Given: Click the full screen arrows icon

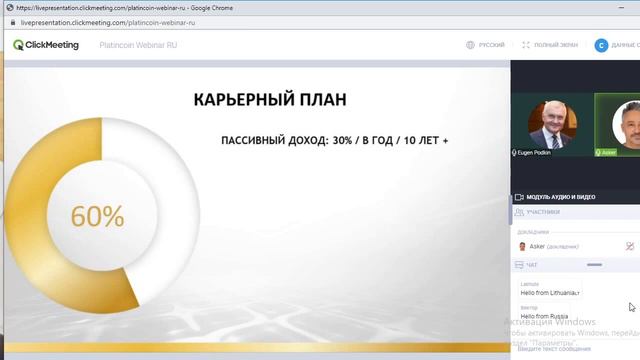Looking at the screenshot, I should coord(526,45).
